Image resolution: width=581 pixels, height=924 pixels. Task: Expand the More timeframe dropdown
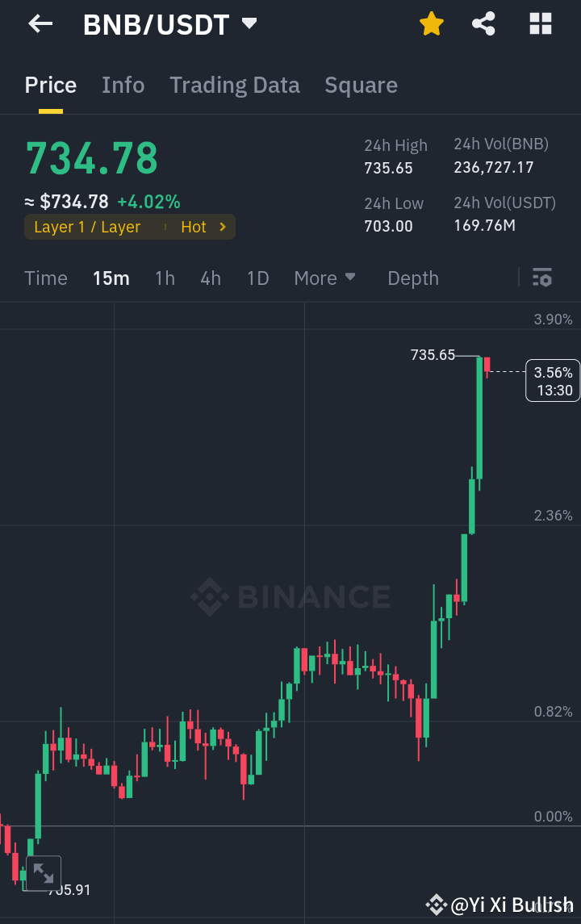tap(324, 278)
